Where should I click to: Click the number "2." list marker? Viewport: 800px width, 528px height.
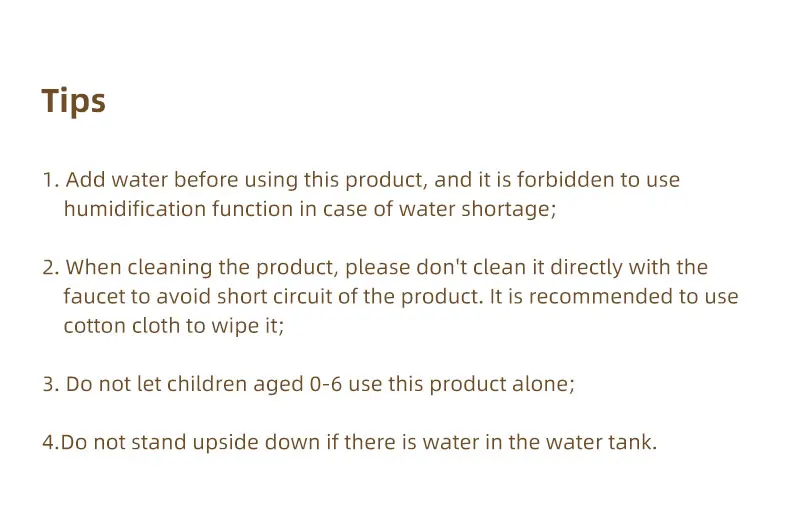[x=51, y=267]
